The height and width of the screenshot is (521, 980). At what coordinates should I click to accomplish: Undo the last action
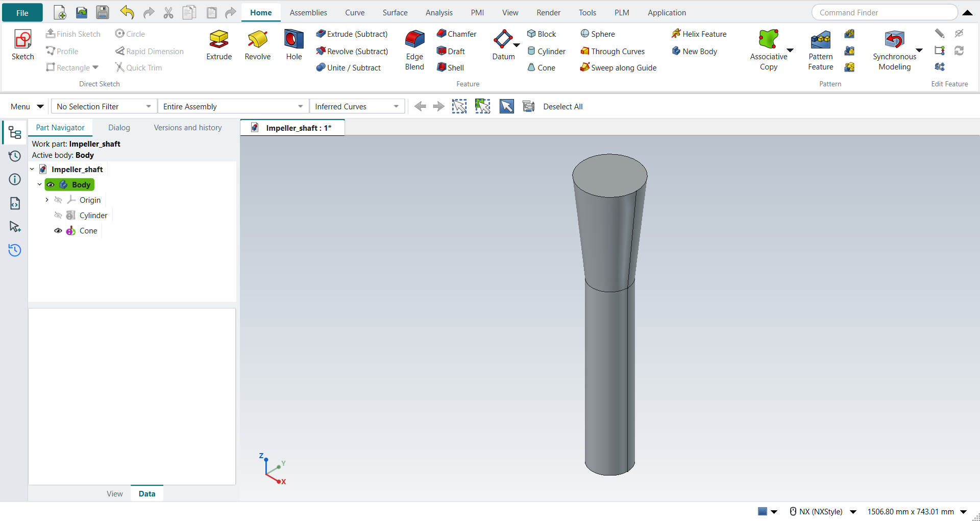127,13
